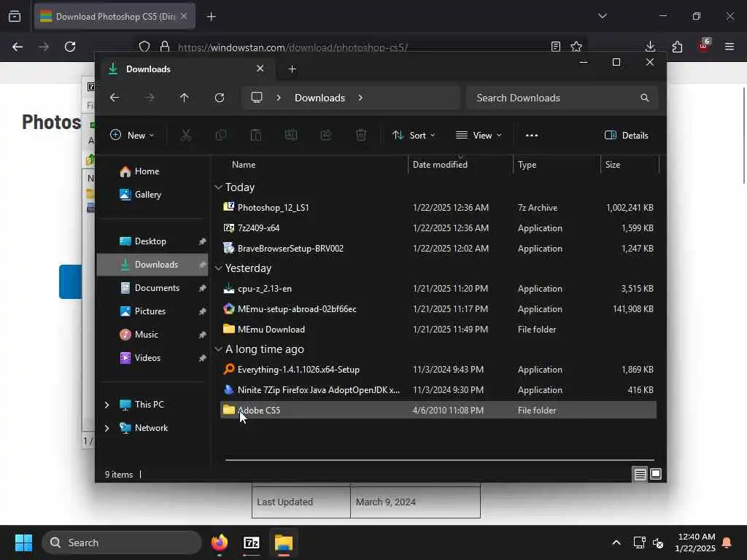This screenshot has width=747, height=560.
Task: Open Firefox hamburger application menu
Action: [x=729, y=47]
